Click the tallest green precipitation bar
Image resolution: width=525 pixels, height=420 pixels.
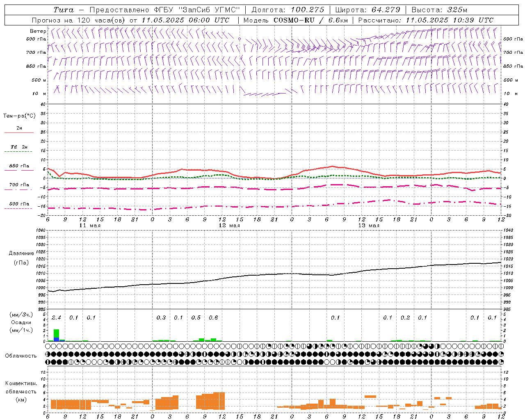pos(56,333)
